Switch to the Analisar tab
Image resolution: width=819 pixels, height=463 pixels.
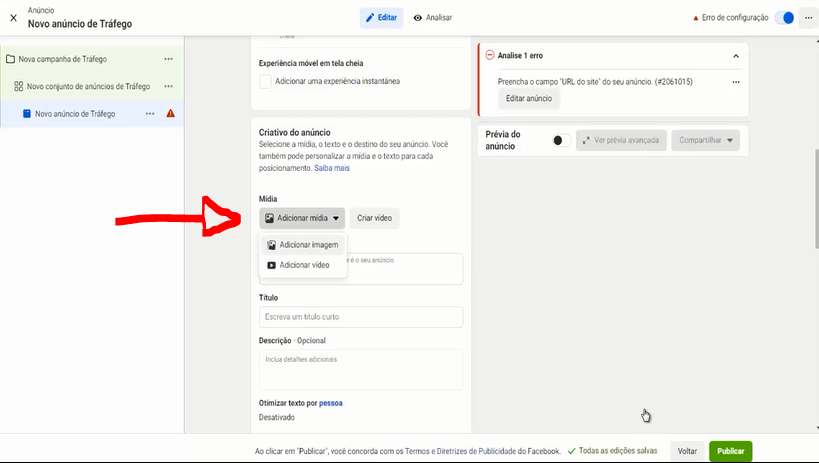[x=432, y=18]
